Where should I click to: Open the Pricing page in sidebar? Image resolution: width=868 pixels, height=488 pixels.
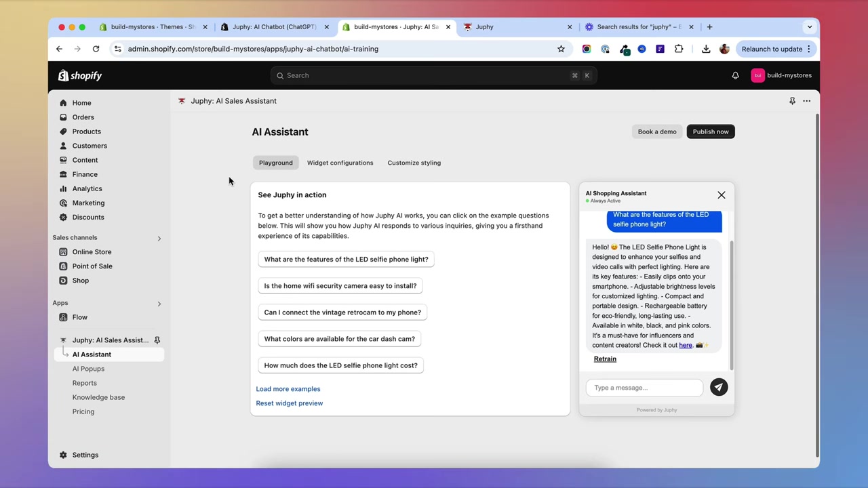(83, 411)
